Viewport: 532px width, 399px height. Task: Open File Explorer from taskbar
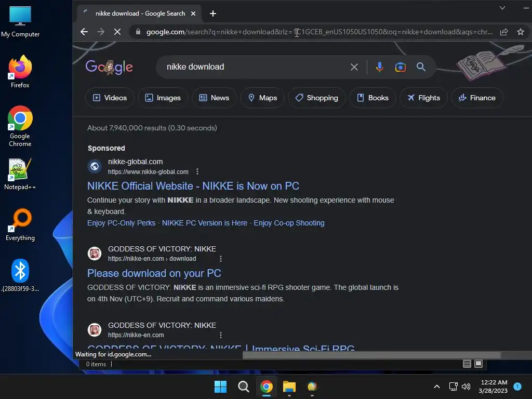pyautogui.click(x=289, y=387)
